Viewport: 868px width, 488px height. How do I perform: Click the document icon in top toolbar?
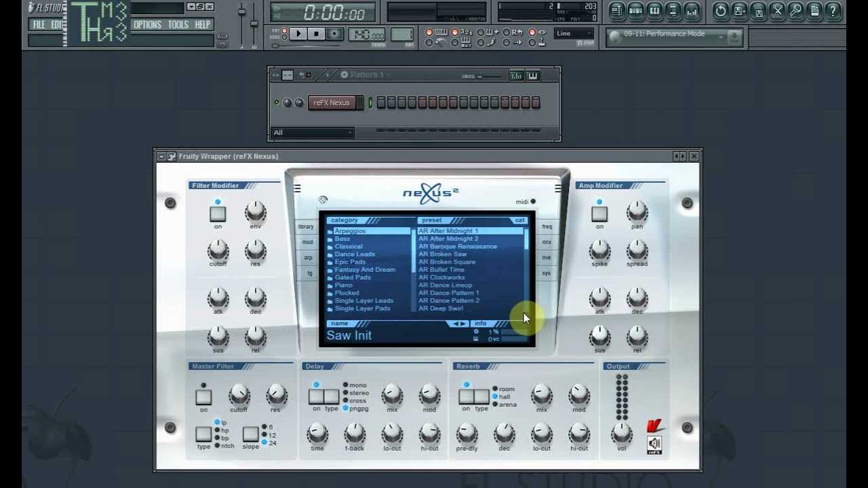coord(814,11)
